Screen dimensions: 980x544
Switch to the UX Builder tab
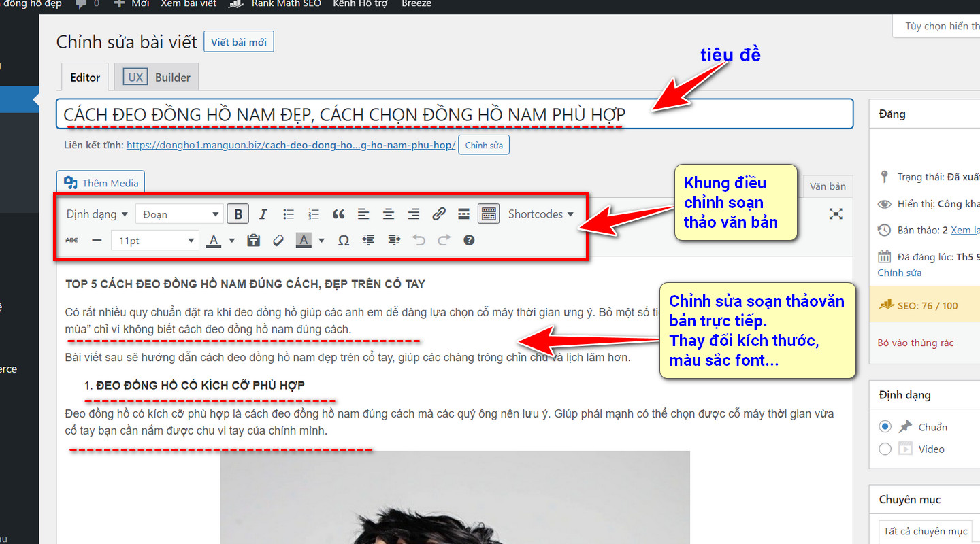(x=157, y=78)
